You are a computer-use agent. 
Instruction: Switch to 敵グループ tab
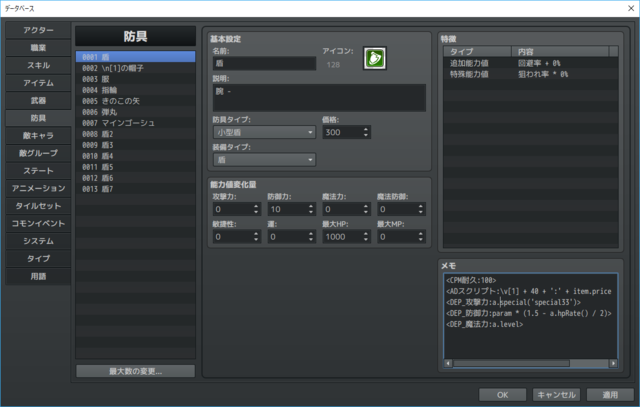(x=38, y=153)
